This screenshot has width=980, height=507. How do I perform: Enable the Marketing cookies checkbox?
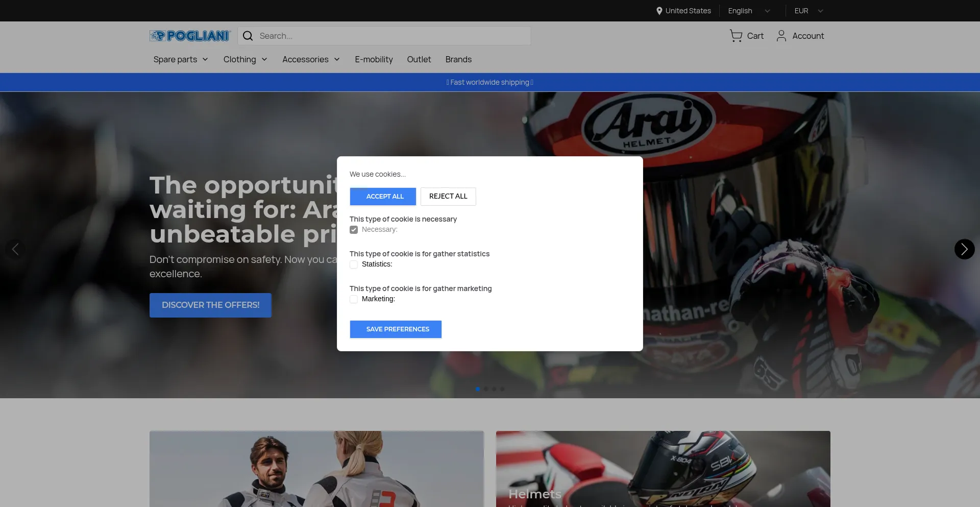354,299
